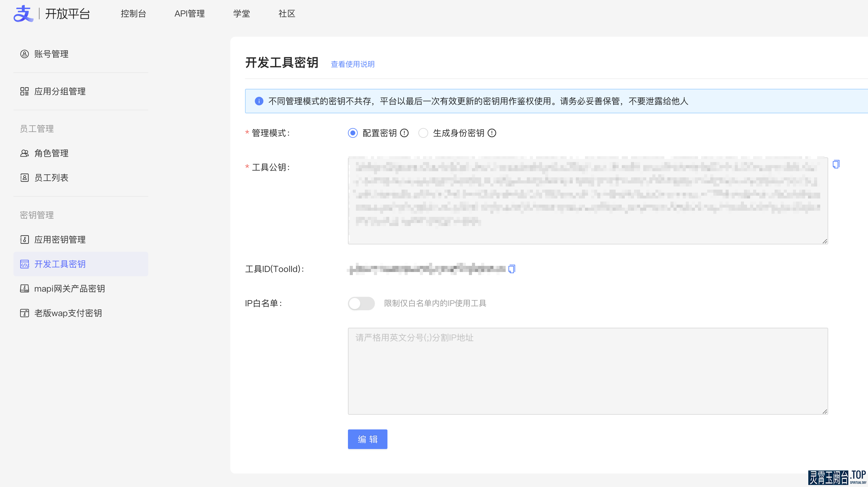Viewport: 868px width, 487px height.
Task: Open 控制台 in top navigation
Action: tap(134, 13)
